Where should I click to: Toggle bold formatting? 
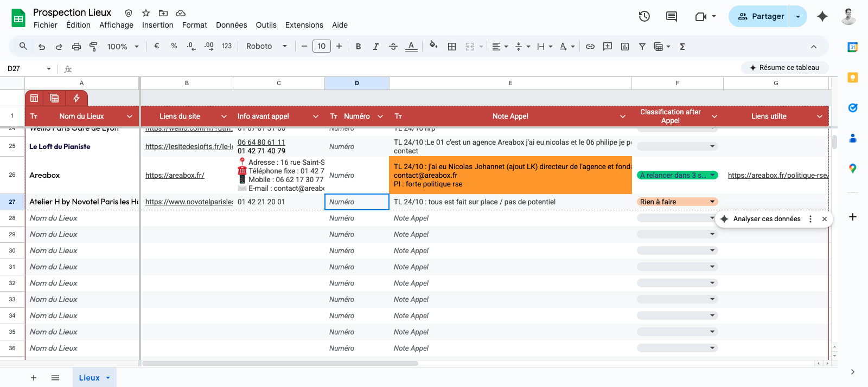coord(359,47)
